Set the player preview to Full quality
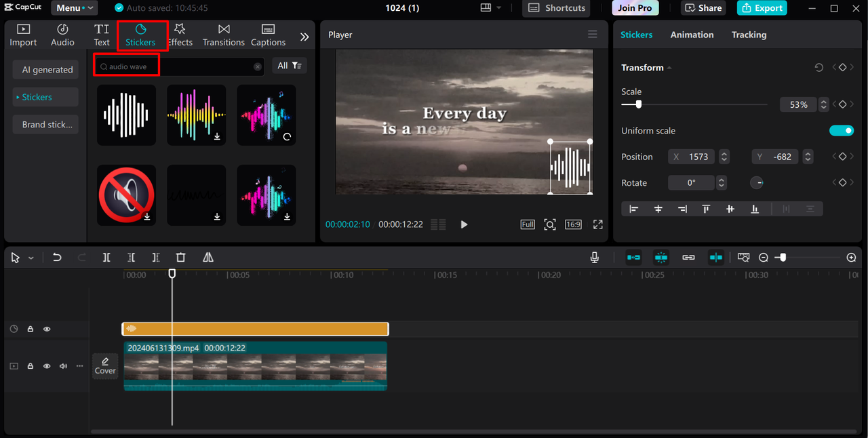 [528, 224]
